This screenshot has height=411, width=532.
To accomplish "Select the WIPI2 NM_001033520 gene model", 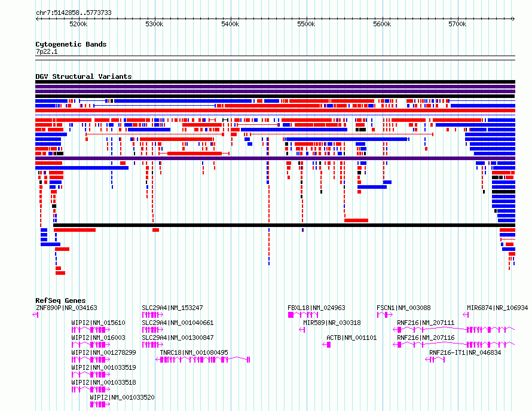I will [100, 404].
